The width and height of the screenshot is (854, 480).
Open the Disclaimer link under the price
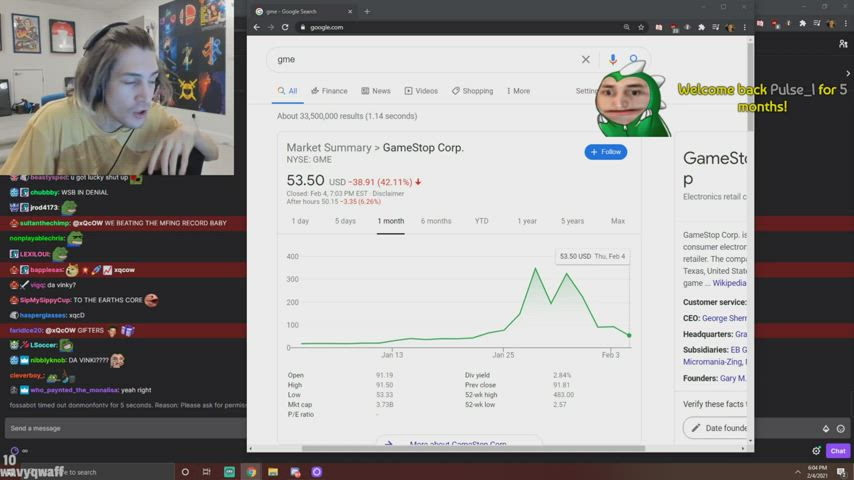(388, 193)
